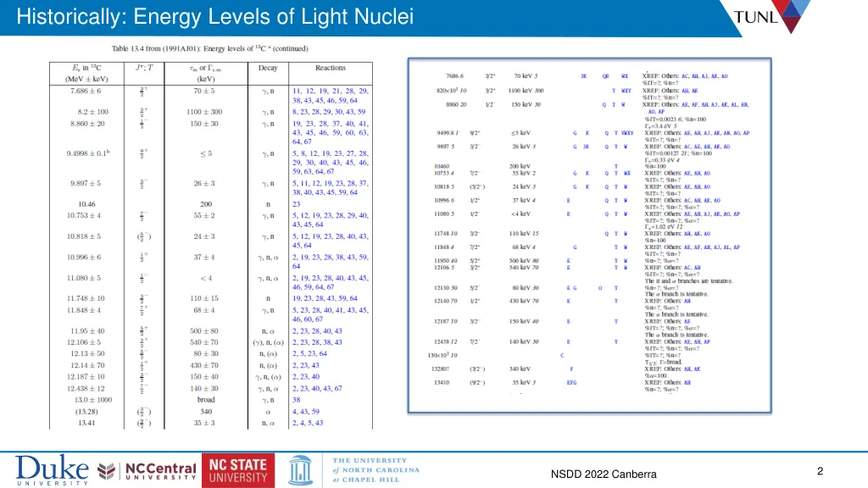Click the energy level cell '13.41'

pos(86,424)
